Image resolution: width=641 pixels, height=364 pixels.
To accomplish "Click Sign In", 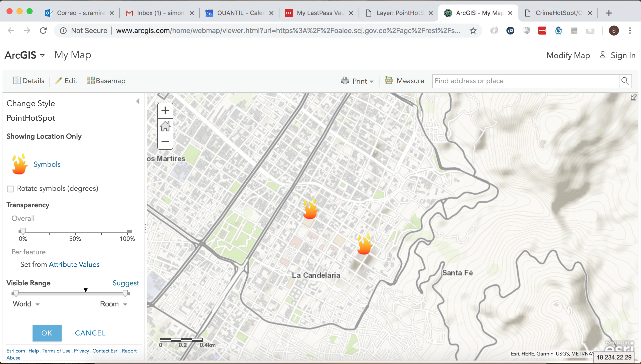I will coord(617,55).
